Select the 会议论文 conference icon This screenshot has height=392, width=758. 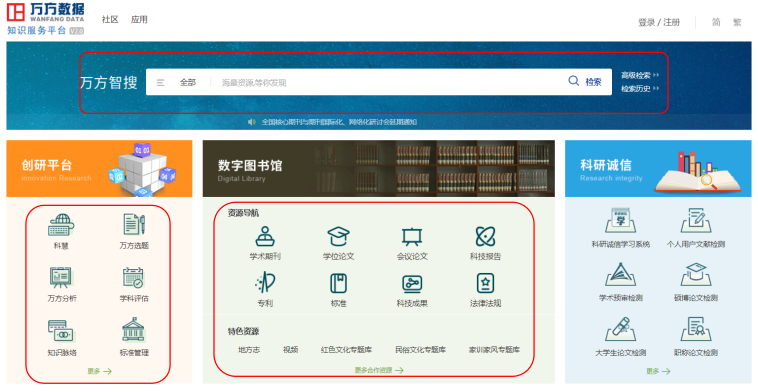(x=412, y=236)
